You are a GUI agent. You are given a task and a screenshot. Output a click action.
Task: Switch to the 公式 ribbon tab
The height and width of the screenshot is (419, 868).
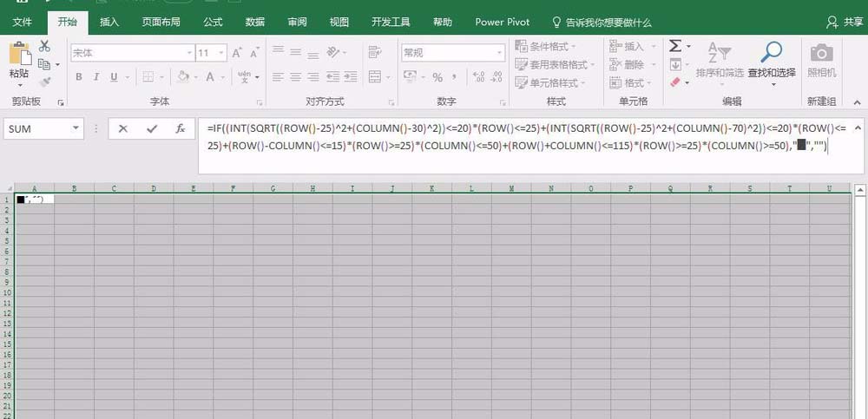pyautogui.click(x=212, y=22)
